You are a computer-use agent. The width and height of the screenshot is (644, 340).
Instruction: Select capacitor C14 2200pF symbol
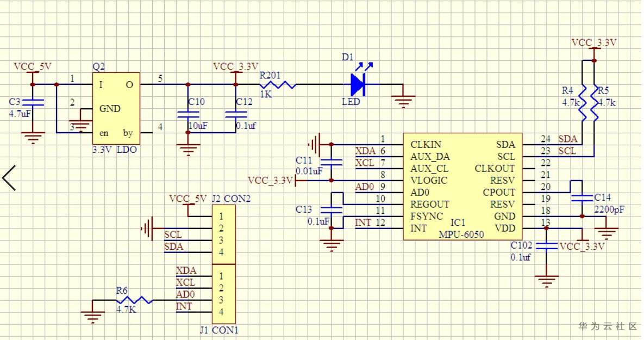click(582, 198)
